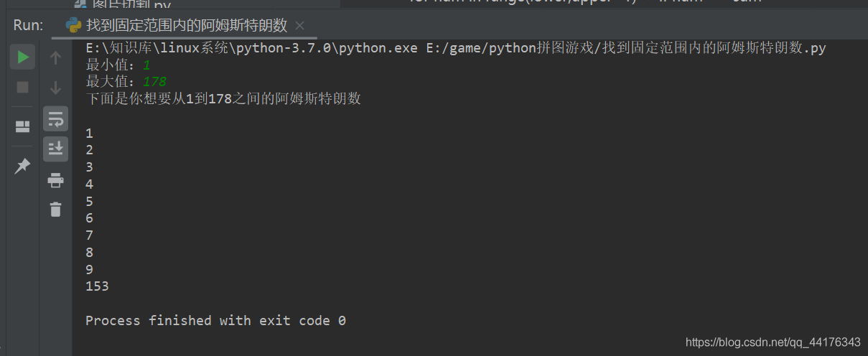Viewport: 868px width, 356px height.
Task: Click the Process finished with exit code 0 line
Action: tap(215, 320)
